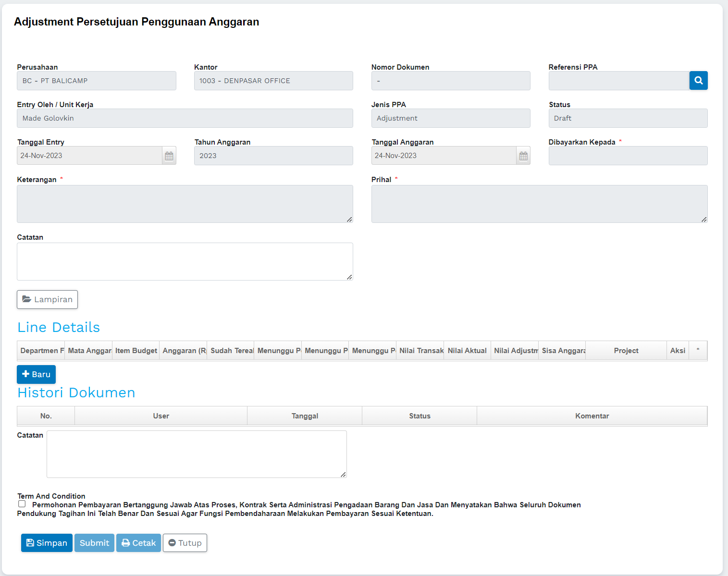Click the Komentar column header in history
This screenshot has height=576, width=728.
point(592,416)
